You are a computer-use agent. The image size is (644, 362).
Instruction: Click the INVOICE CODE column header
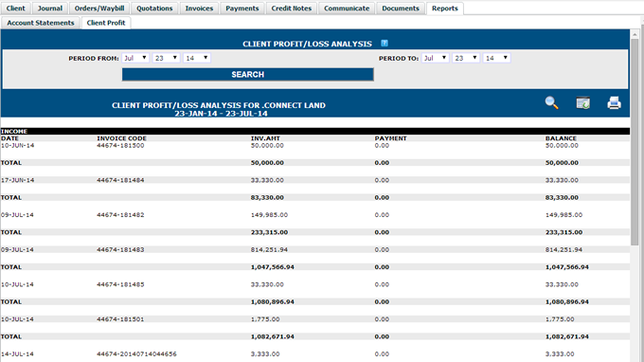click(x=121, y=138)
